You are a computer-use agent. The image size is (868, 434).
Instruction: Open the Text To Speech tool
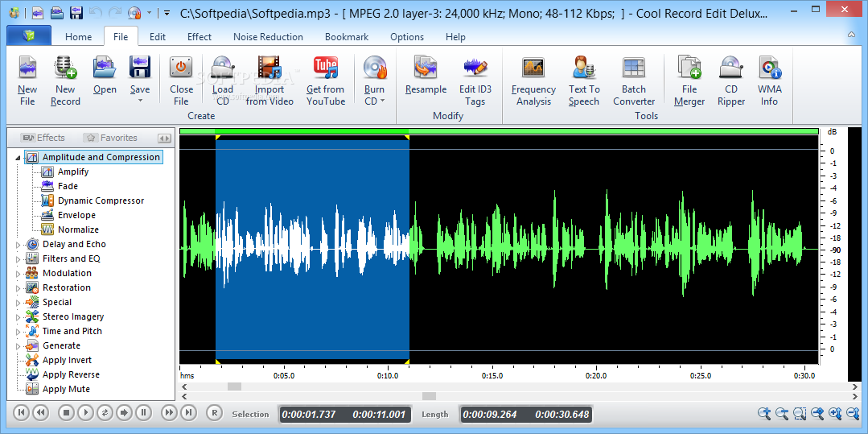(584, 81)
